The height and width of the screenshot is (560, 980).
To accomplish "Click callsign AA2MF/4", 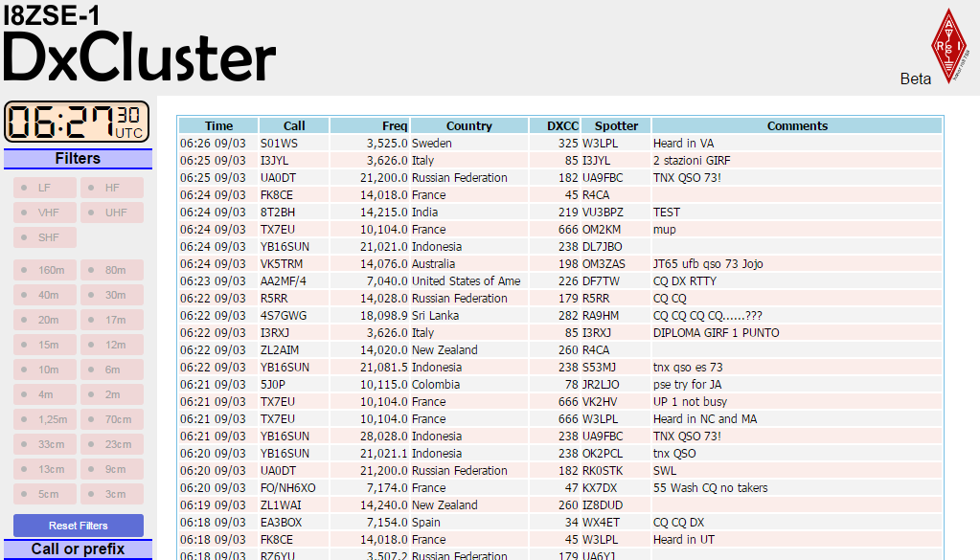I will (x=284, y=280).
